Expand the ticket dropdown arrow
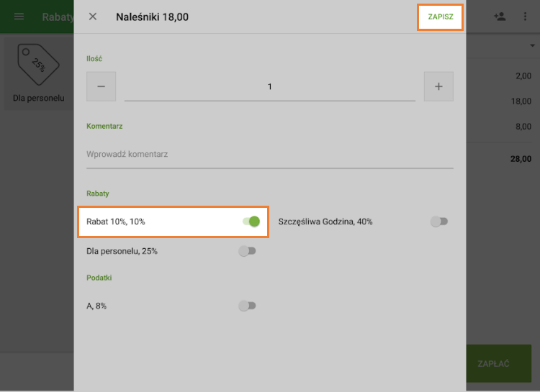The height and width of the screenshot is (392, 540). (531, 46)
